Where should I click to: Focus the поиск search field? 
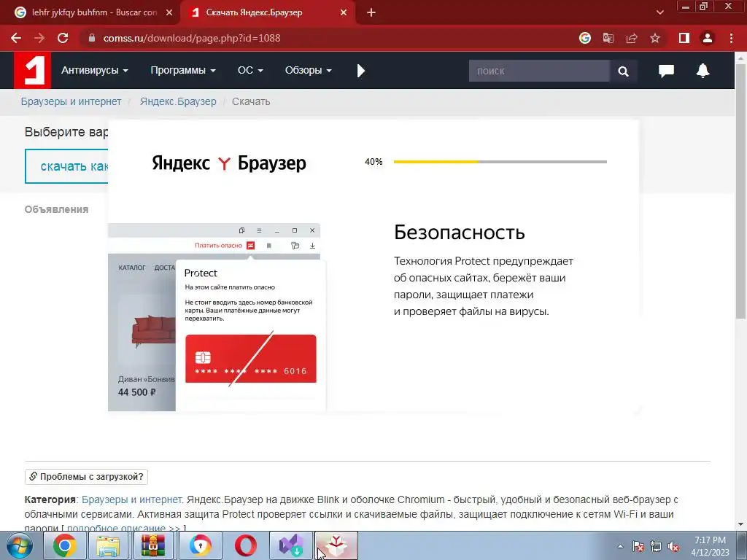click(x=539, y=71)
